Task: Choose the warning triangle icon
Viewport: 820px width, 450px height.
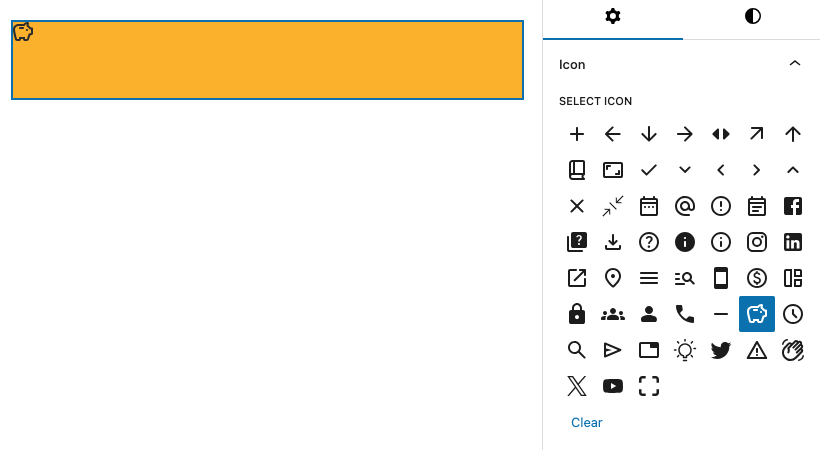Action: [x=757, y=350]
